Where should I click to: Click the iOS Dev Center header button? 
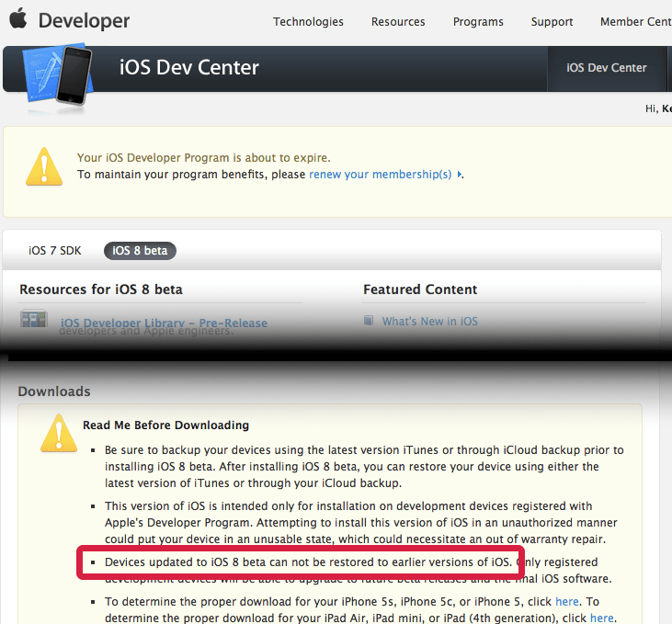point(607,68)
